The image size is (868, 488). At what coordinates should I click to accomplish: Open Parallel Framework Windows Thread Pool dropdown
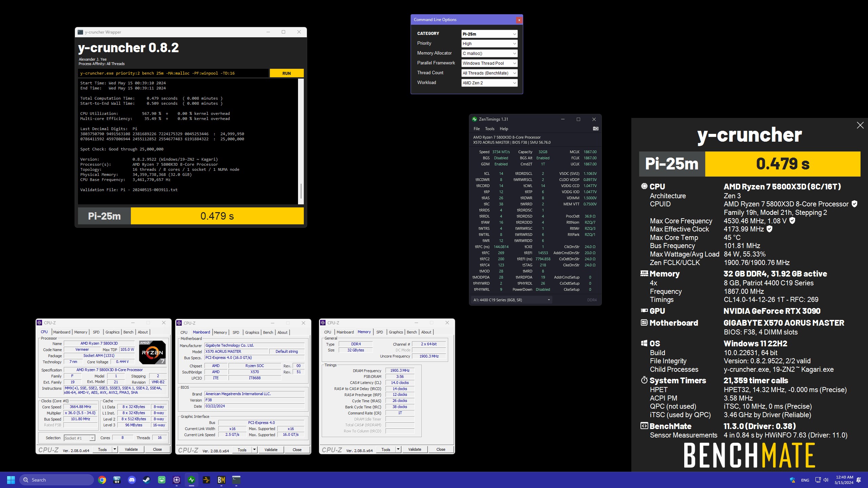(489, 63)
